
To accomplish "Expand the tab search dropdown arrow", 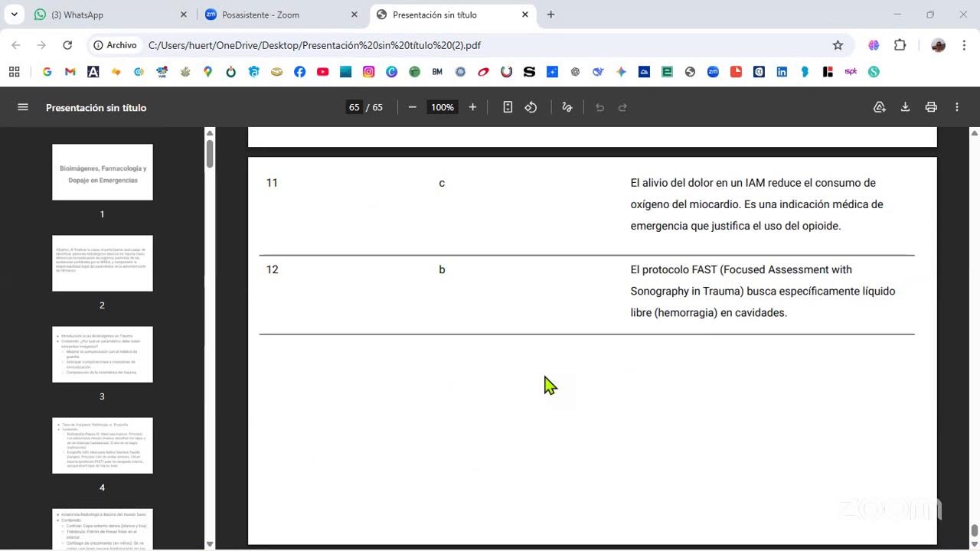I will point(14,15).
